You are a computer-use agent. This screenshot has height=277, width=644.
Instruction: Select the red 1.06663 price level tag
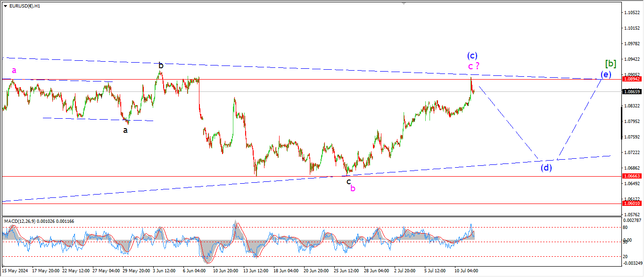click(x=631, y=176)
